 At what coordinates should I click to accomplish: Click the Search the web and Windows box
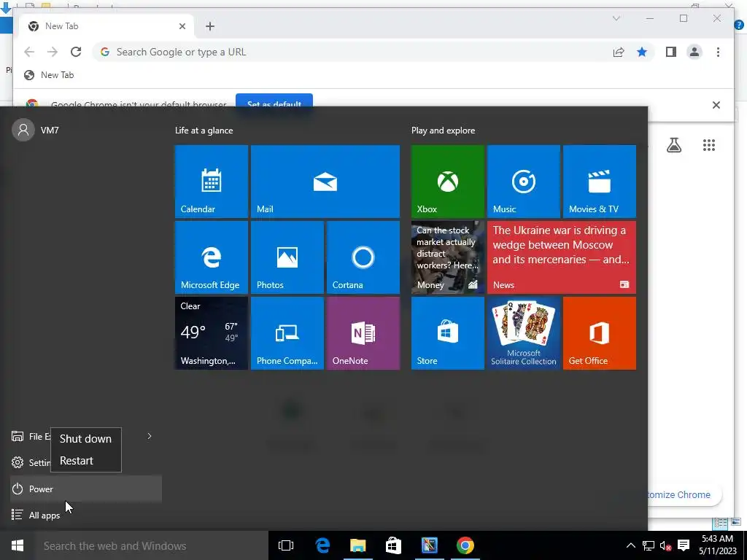tap(152, 545)
